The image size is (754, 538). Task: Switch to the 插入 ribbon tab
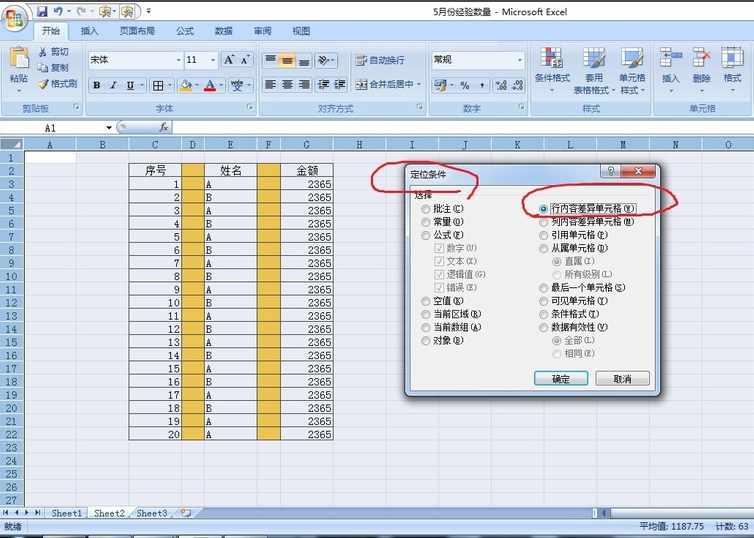click(89, 31)
